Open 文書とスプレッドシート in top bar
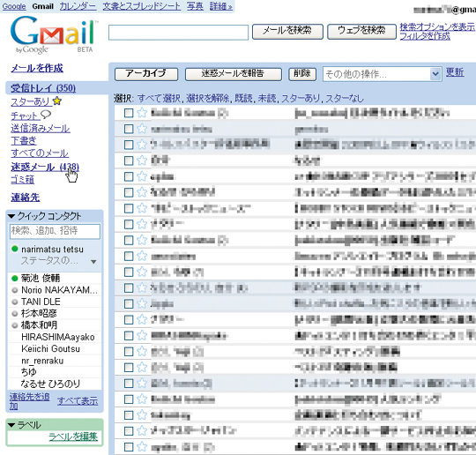The image size is (476, 455). click(142, 6)
